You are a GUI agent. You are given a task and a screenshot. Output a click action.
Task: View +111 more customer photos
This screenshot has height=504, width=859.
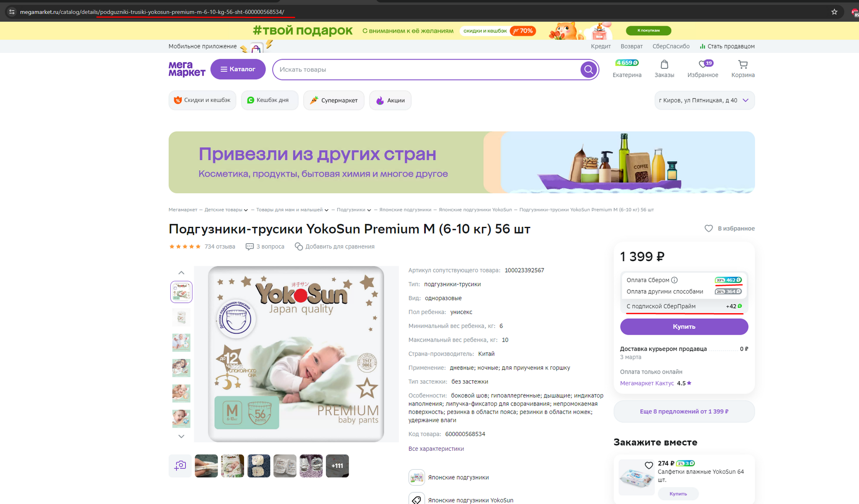(337, 466)
